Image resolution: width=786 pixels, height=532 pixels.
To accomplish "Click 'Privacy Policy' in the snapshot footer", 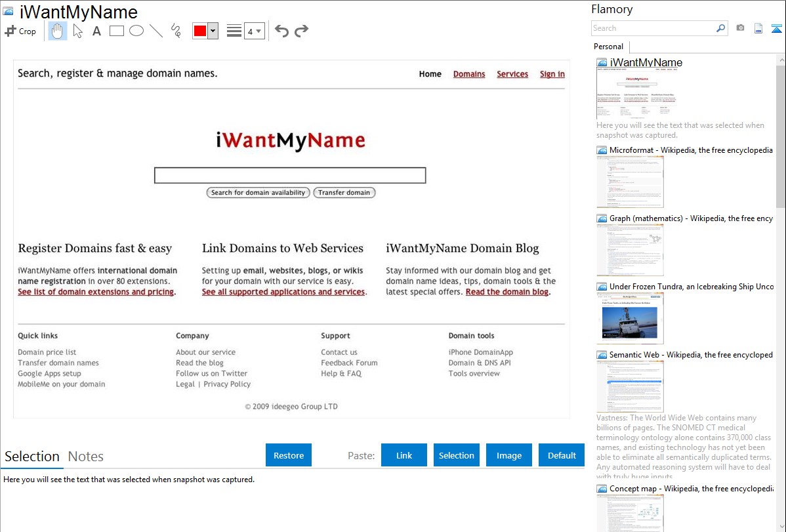I will [227, 384].
